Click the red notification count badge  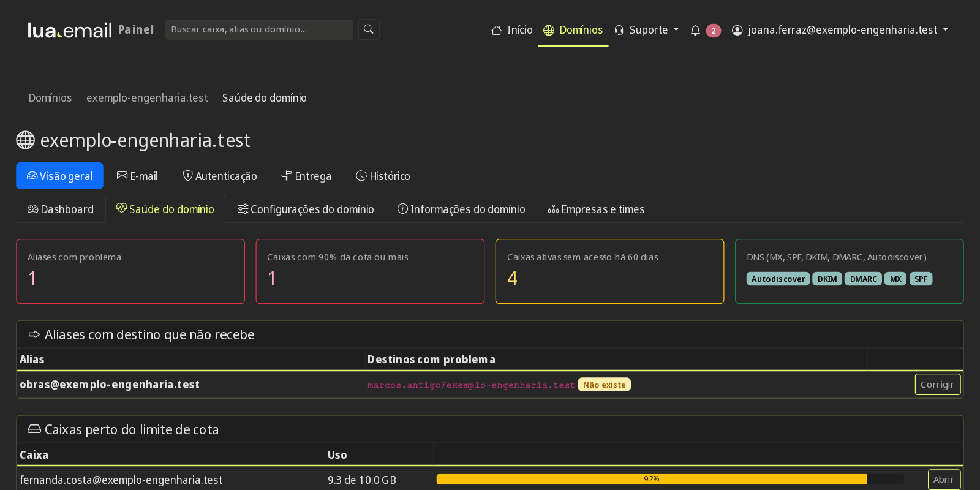coord(713,31)
